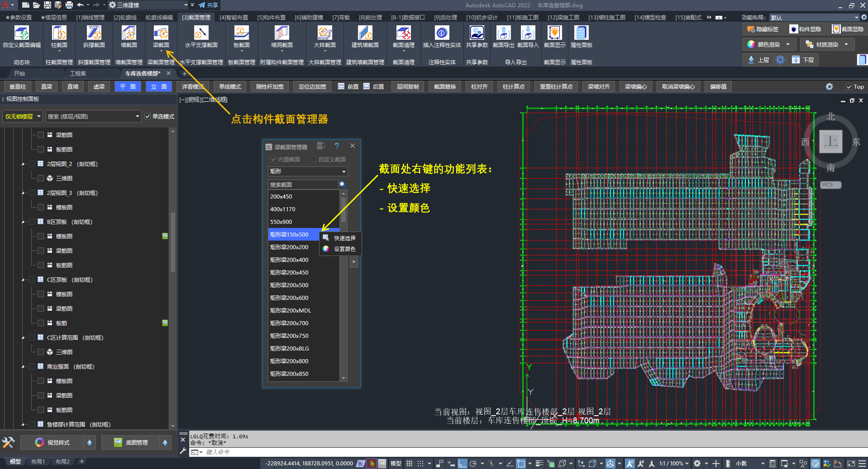Collapse the C区顶板 tree node
This screenshot has height=469, width=868.
coord(23,280)
